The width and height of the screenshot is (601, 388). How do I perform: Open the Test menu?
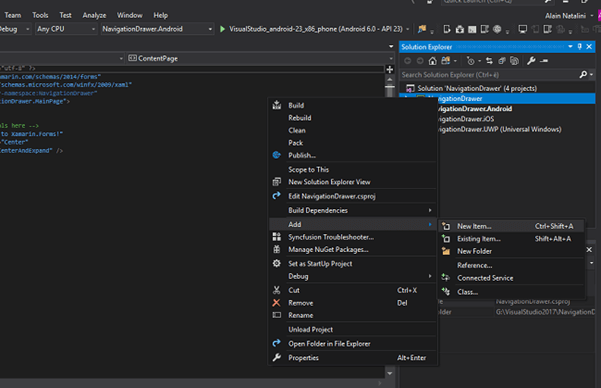65,15
